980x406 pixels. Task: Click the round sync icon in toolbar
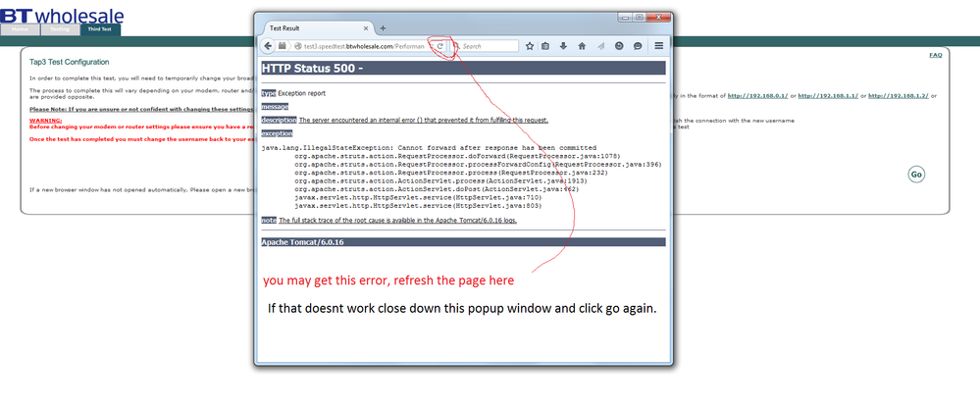(619, 46)
